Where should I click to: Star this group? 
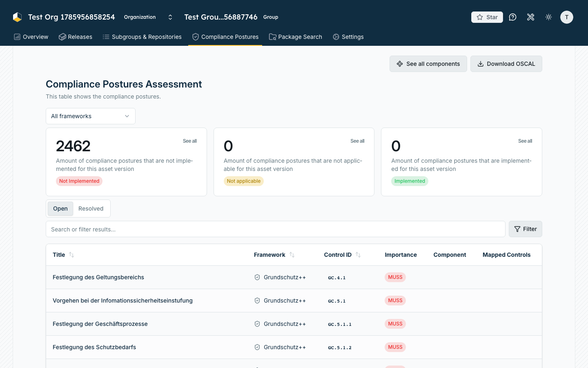(x=487, y=17)
